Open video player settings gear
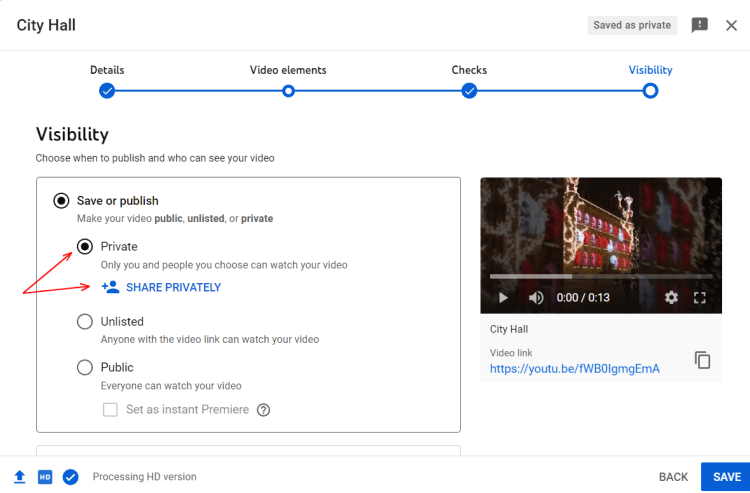This screenshot has width=750, height=493. click(x=671, y=297)
